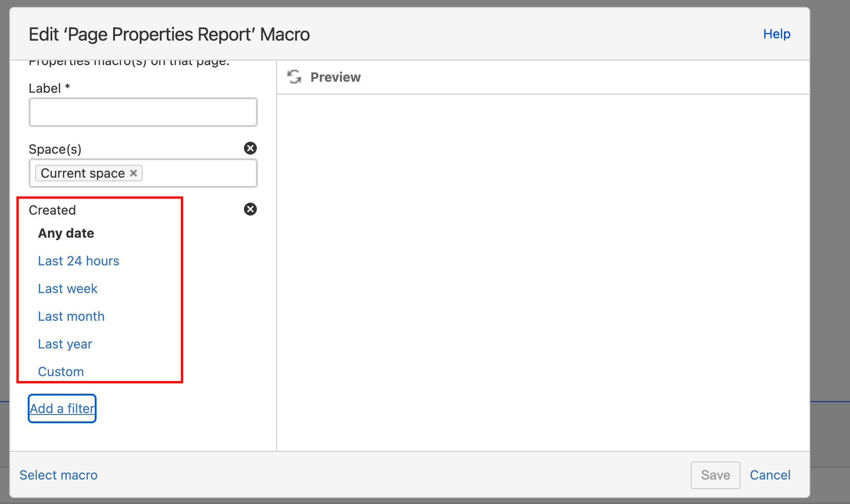Save the Page Properties Report macro

click(x=715, y=475)
